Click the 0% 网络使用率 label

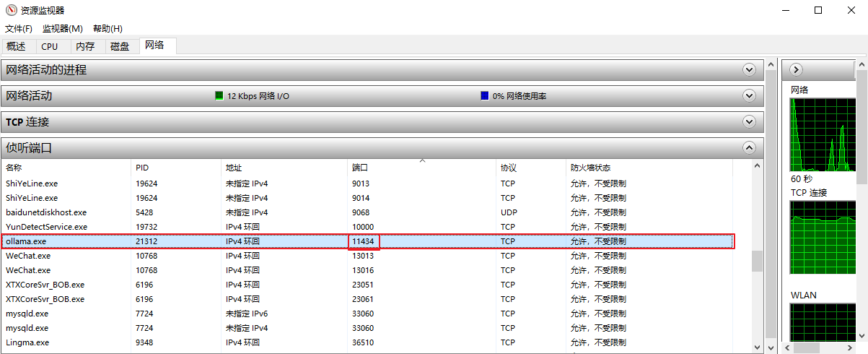(x=520, y=96)
